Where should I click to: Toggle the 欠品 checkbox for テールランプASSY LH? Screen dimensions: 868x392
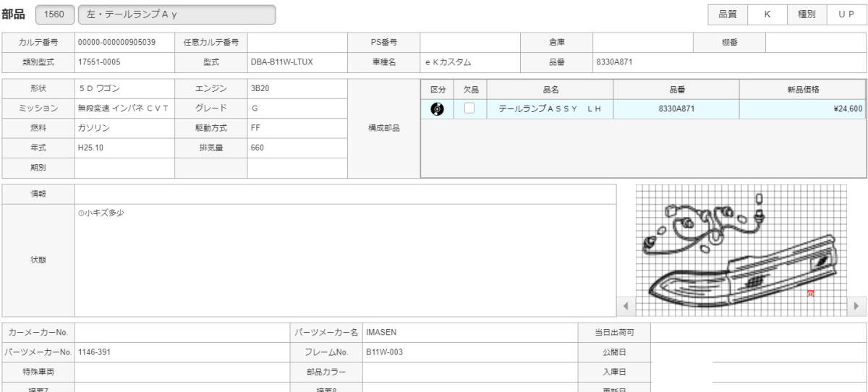[469, 108]
